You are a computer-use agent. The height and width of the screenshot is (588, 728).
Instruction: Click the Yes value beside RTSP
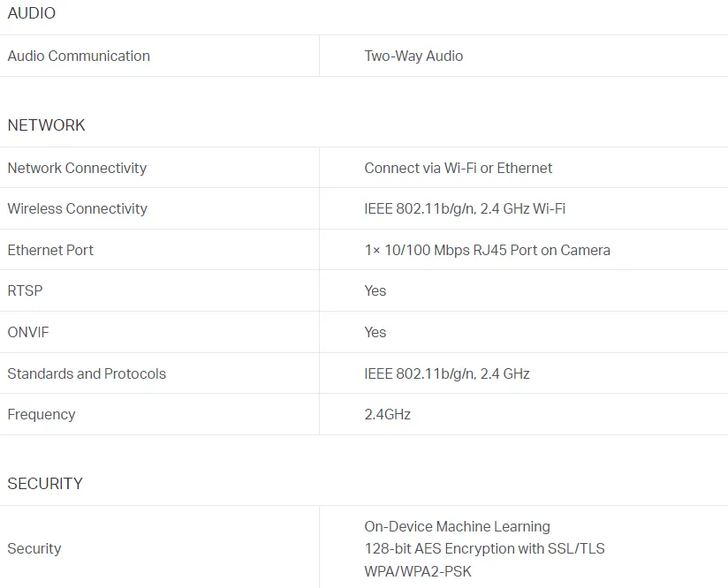[375, 291]
